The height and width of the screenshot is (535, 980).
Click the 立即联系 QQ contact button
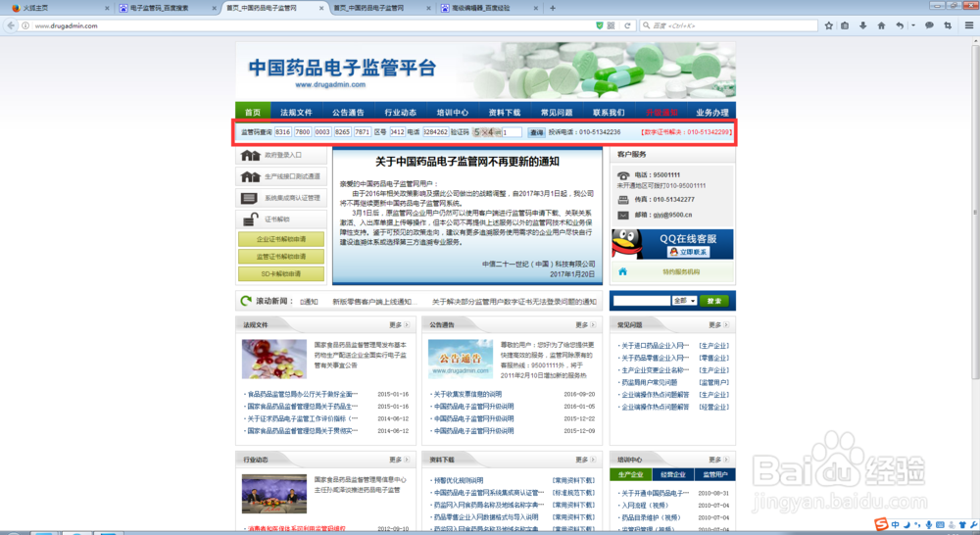pos(688,252)
